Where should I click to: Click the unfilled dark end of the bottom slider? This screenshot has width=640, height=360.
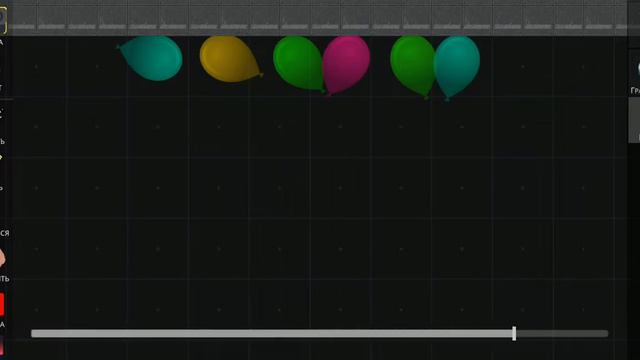coord(562,333)
